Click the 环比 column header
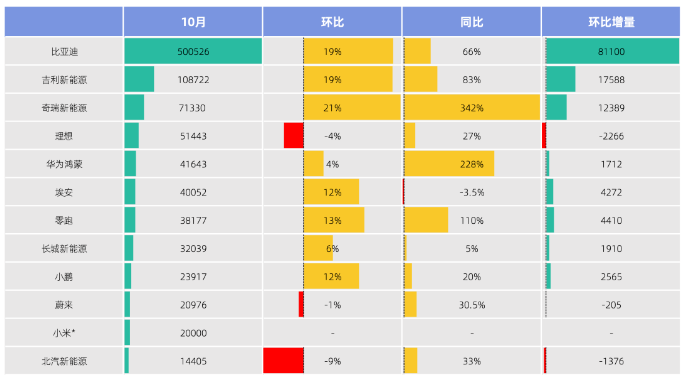This screenshot has width=684, height=381. click(x=332, y=21)
